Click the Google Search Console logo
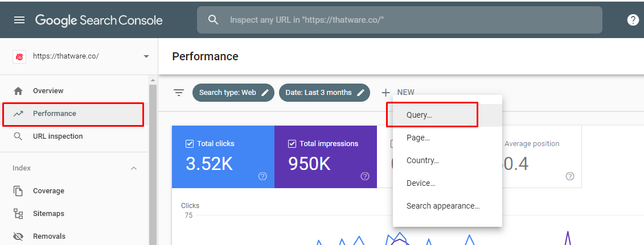 pyautogui.click(x=99, y=20)
